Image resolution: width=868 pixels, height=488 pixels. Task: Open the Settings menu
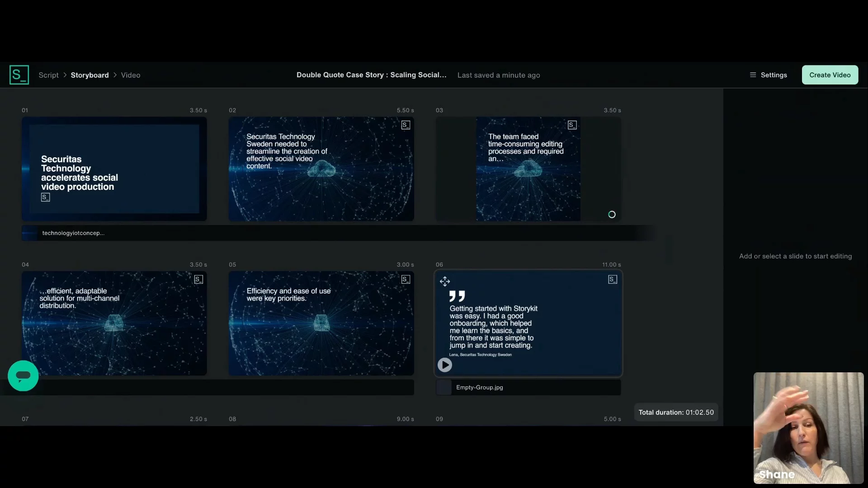pos(769,75)
